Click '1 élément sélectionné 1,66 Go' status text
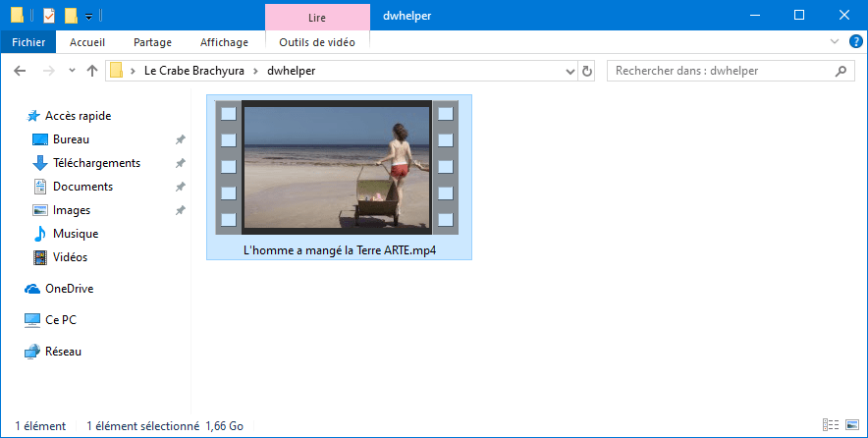This screenshot has height=438, width=868. pyautogui.click(x=165, y=426)
